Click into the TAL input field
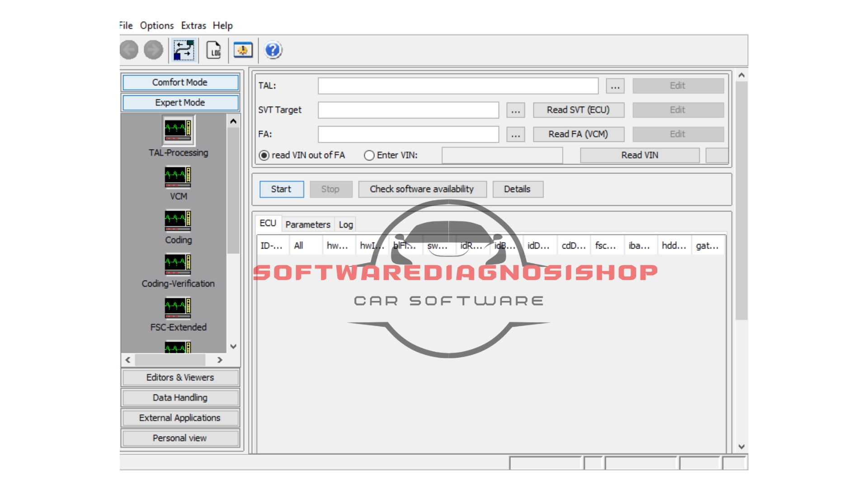 pyautogui.click(x=458, y=86)
